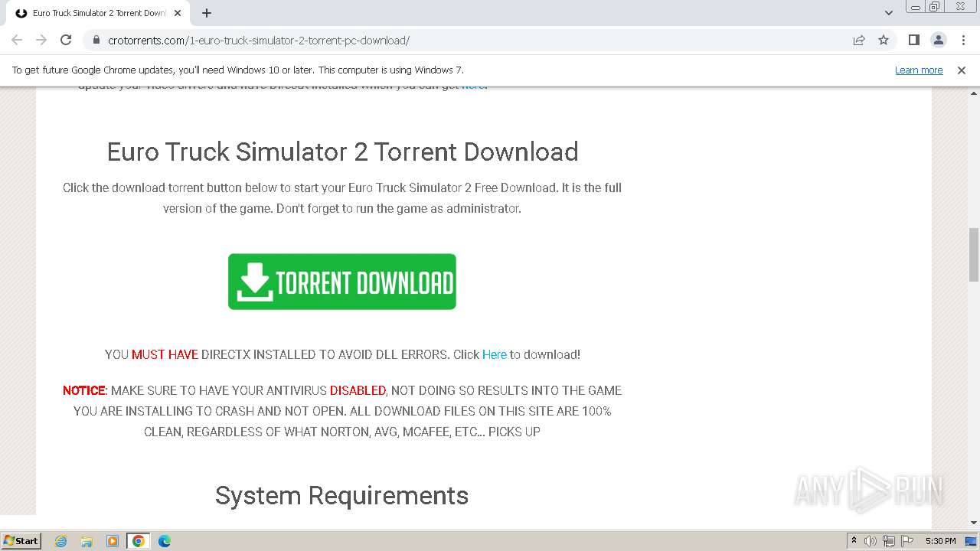
Task: Show hidden system tray icons
Action: (854, 541)
